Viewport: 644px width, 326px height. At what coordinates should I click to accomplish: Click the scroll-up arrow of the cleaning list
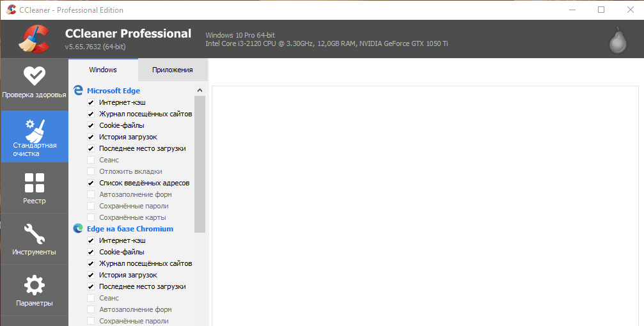click(x=200, y=91)
